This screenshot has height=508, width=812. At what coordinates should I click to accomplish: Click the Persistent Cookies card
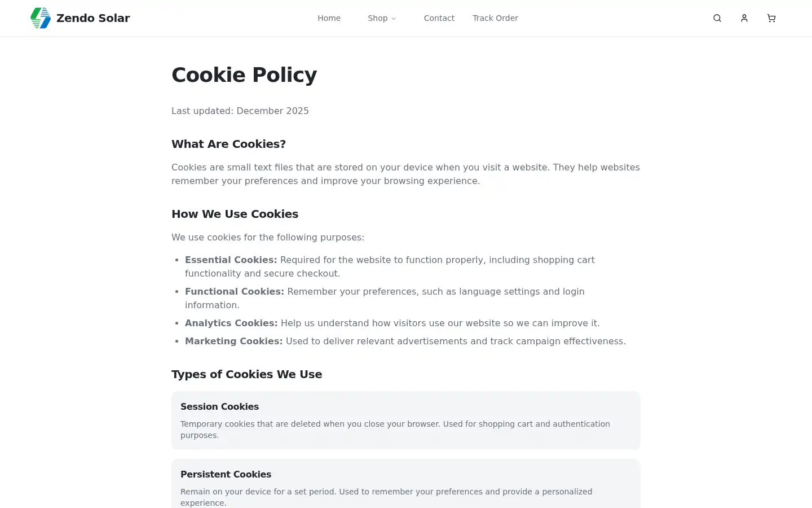tap(406, 484)
